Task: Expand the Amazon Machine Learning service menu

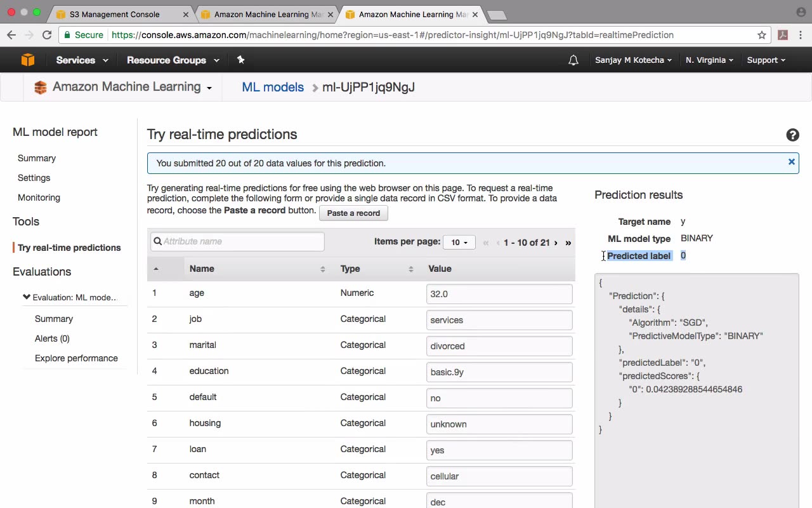Action: click(132, 88)
